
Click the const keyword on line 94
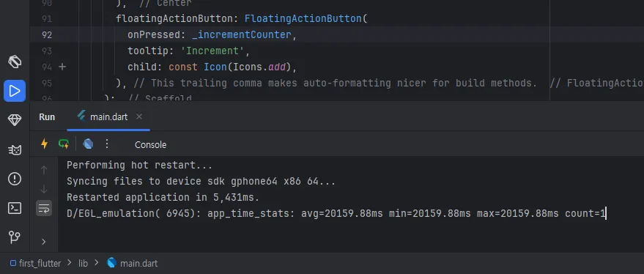pos(183,67)
